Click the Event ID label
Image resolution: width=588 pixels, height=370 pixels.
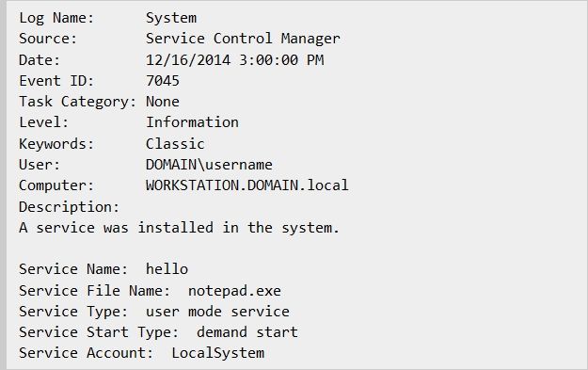[x=56, y=81]
